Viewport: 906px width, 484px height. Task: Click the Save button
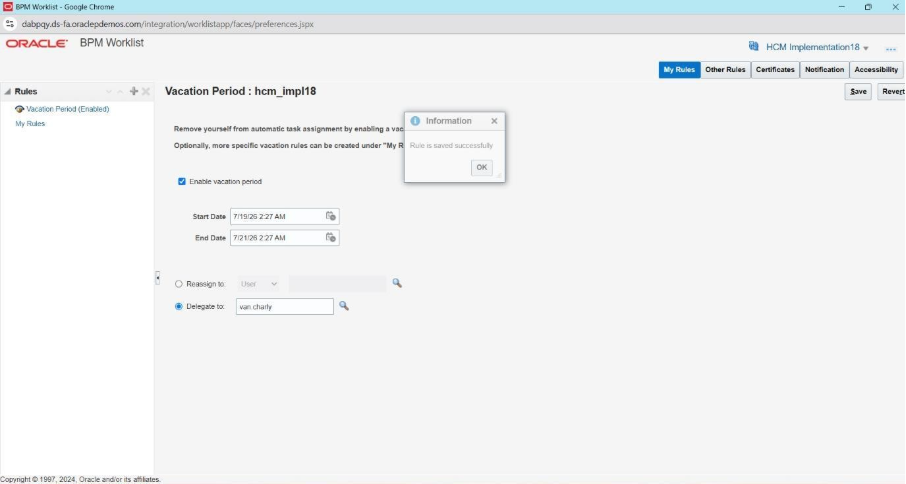pyautogui.click(x=858, y=91)
